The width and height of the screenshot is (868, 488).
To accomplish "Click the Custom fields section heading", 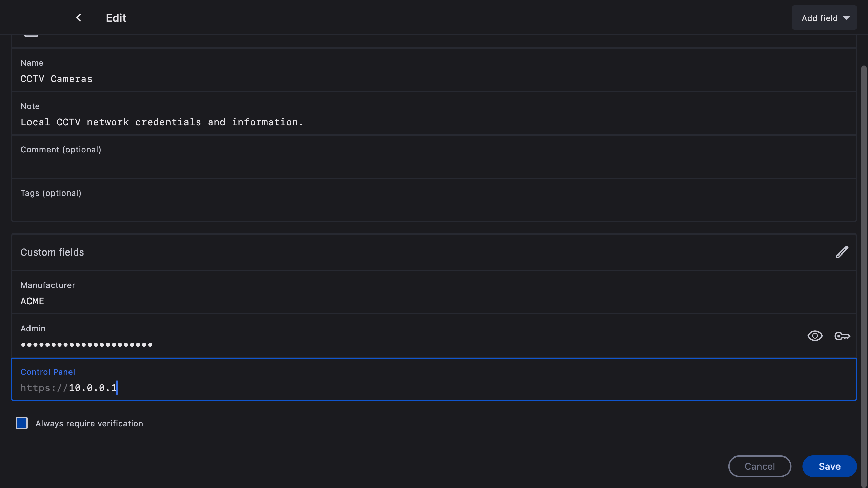I will tap(52, 252).
